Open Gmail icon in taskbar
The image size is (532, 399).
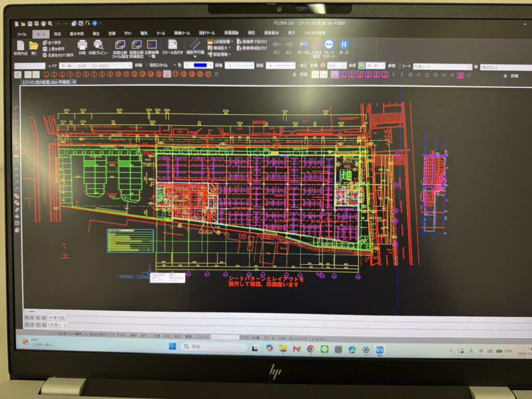tap(297, 349)
